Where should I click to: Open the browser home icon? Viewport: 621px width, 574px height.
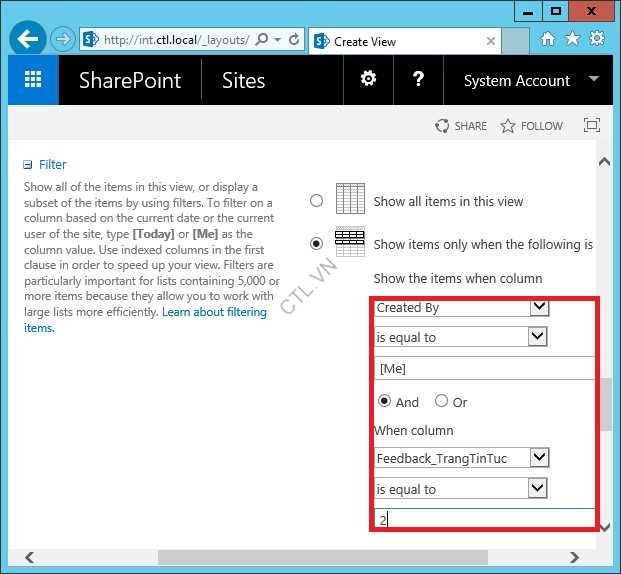pyautogui.click(x=547, y=39)
